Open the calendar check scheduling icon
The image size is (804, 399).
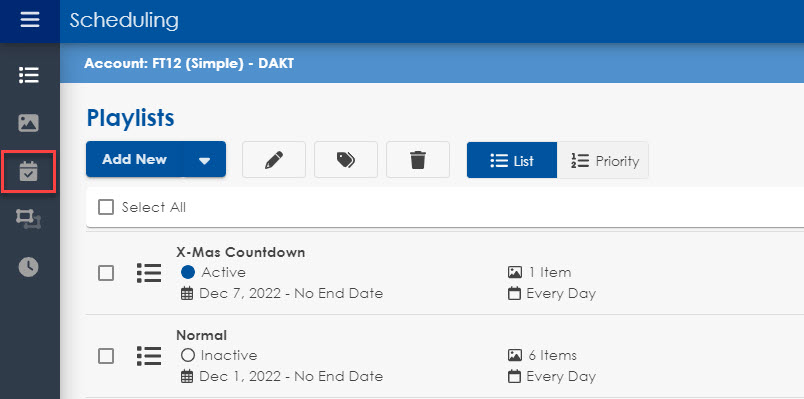28,171
